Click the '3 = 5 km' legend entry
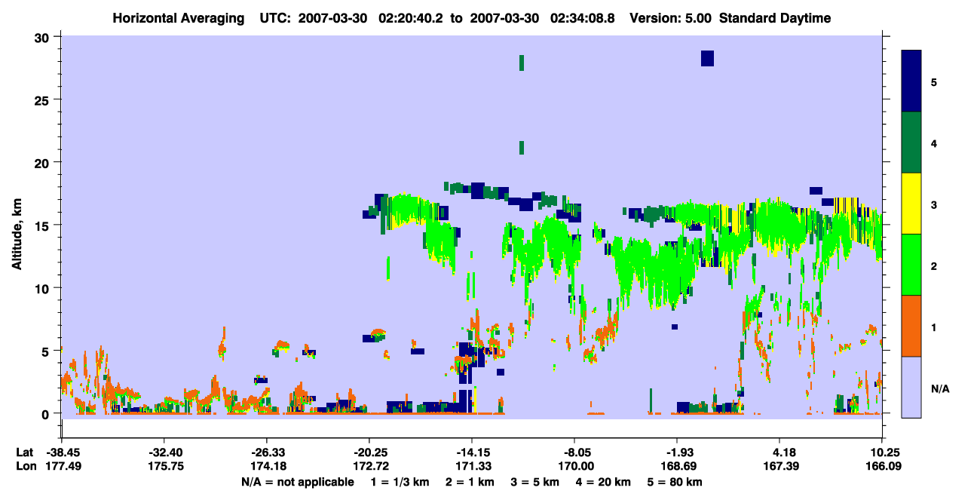The width and height of the screenshot is (980, 503). tap(534, 482)
